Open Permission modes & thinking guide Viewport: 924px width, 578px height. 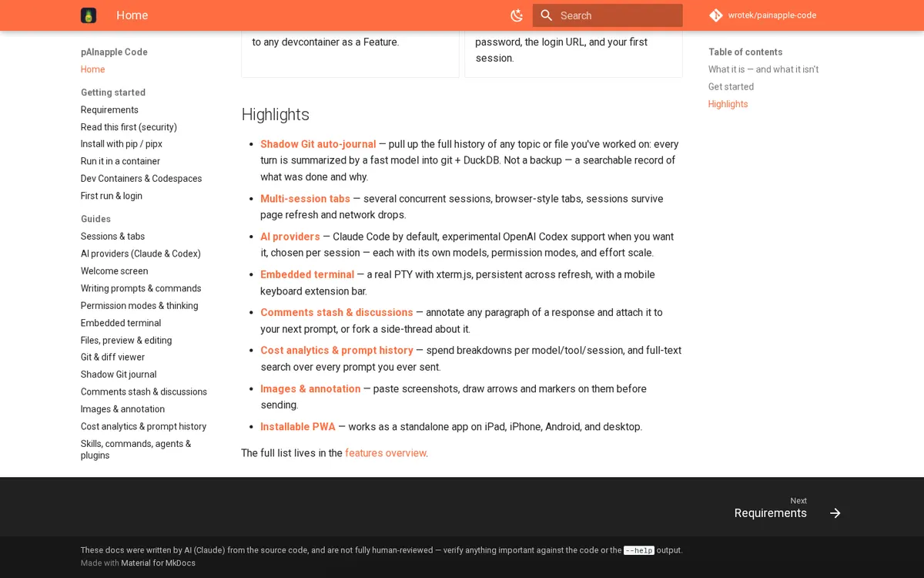coord(139,306)
